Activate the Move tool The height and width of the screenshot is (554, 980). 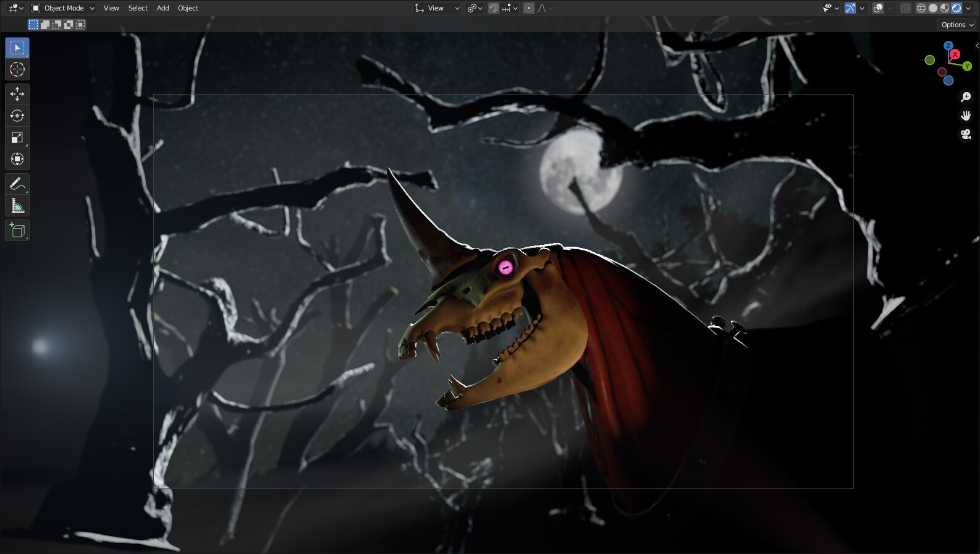pos(17,94)
